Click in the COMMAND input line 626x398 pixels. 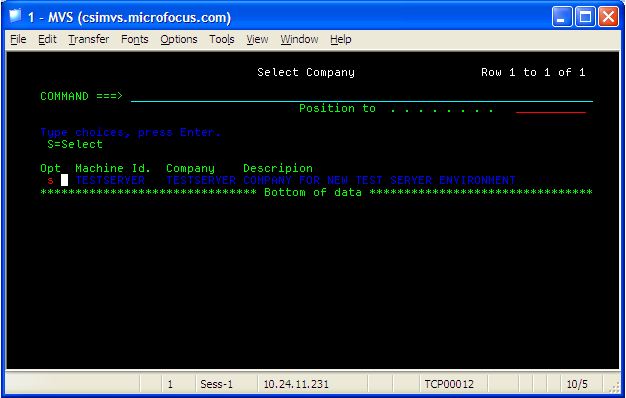(362, 97)
